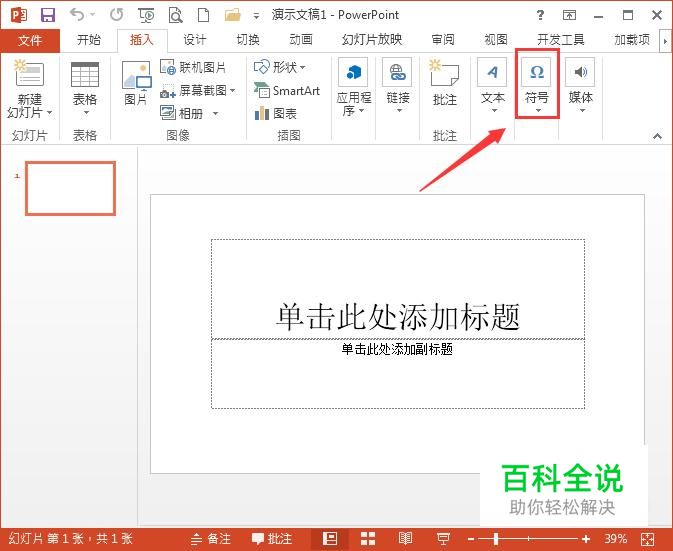The image size is (673, 551).
Task: Open the 文件 (File) tab
Action: [30, 41]
